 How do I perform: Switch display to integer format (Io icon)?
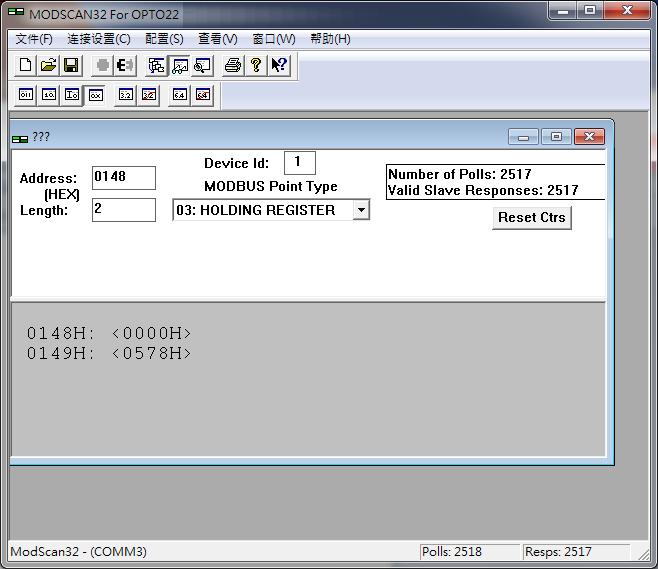point(72,95)
